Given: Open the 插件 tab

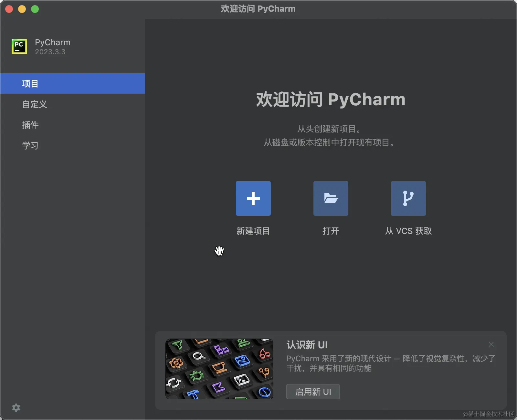Looking at the screenshot, I should 72,125.
